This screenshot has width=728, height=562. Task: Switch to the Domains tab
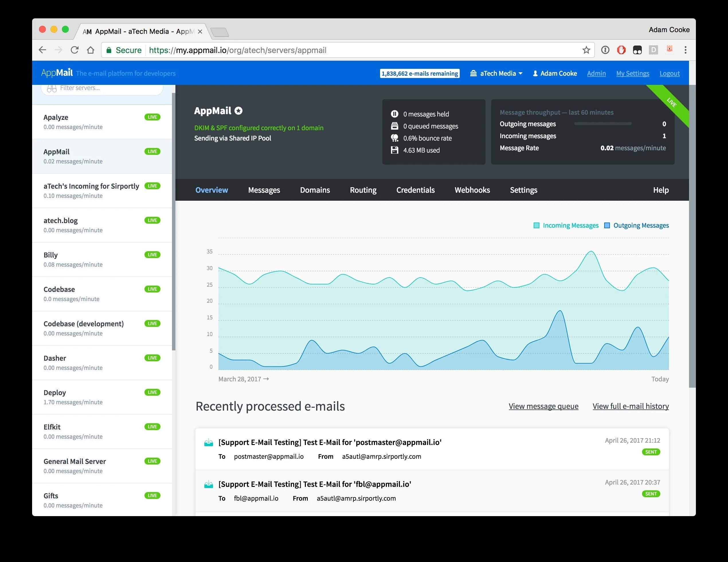click(x=315, y=190)
